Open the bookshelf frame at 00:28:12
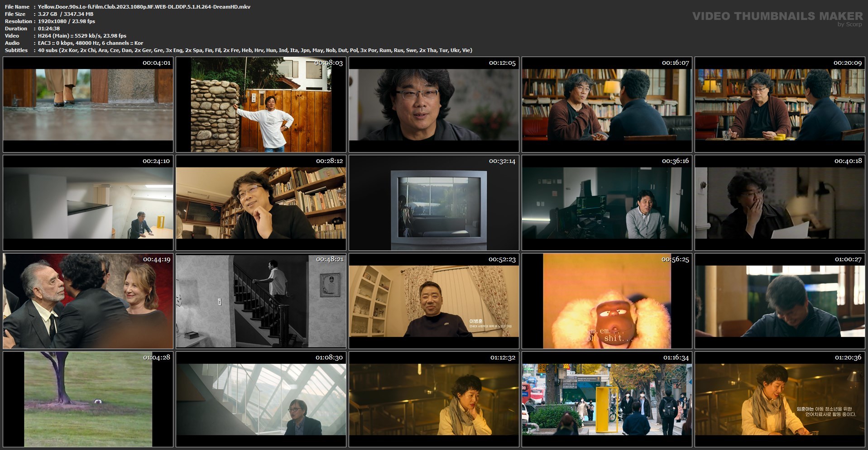The image size is (868, 450). pos(261,203)
